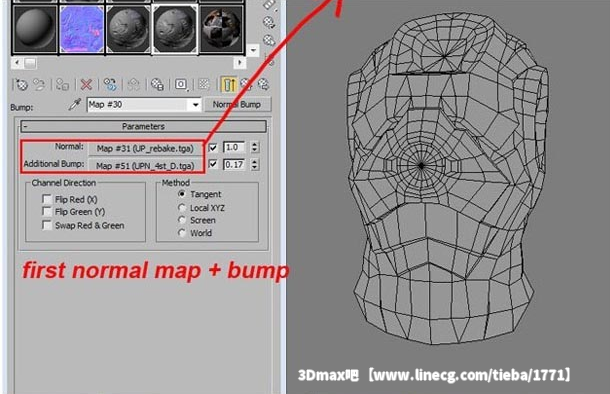Click the red X Reset Map icon

86,84
